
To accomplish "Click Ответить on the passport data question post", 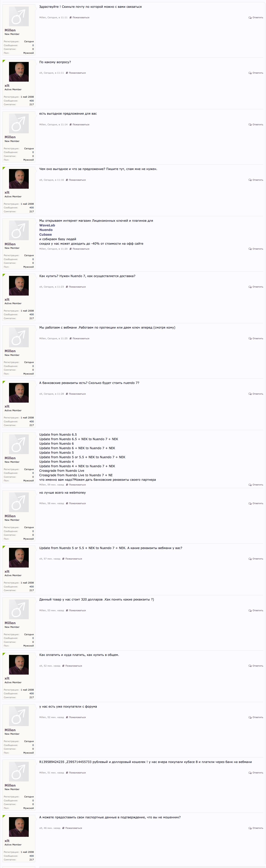I will click(256, 828).
